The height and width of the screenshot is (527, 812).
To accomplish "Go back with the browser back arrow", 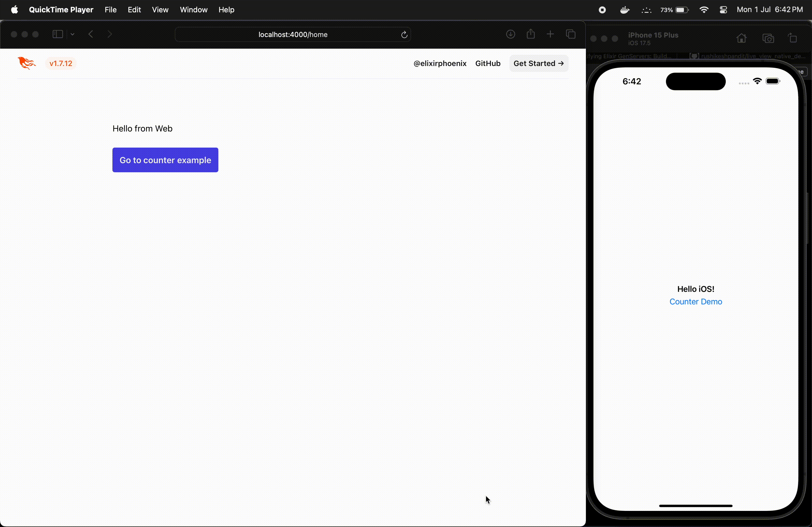I will point(91,34).
